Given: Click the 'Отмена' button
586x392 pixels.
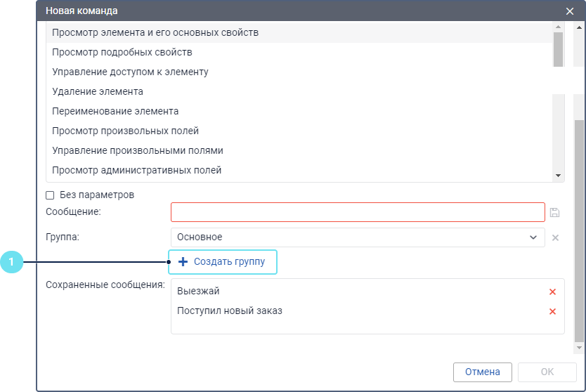Looking at the screenshot, I should pos(483,372).
